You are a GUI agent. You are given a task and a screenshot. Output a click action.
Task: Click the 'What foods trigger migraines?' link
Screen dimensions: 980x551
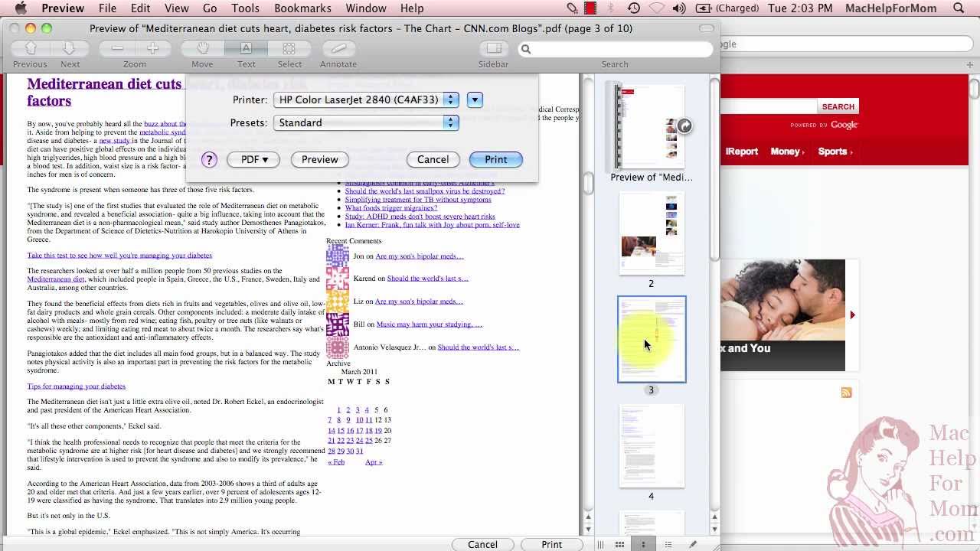click(x=391, y=208)
